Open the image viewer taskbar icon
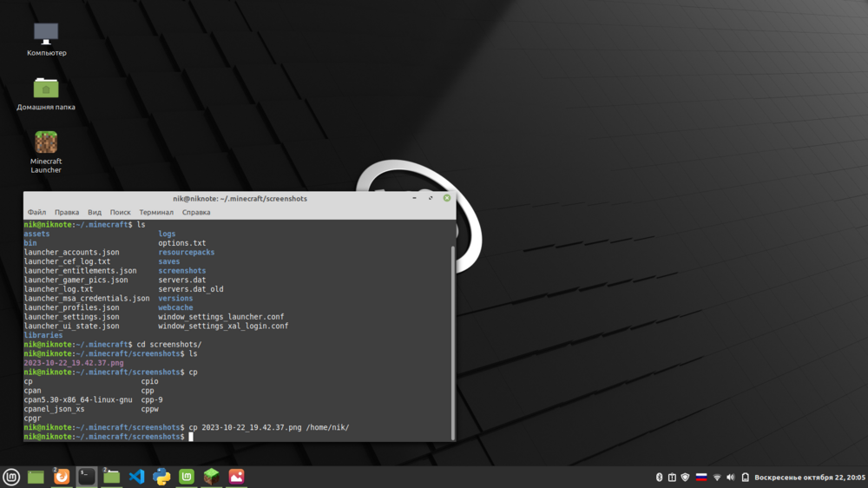Viewport: 868px width, 488px height. pos(236,477)
